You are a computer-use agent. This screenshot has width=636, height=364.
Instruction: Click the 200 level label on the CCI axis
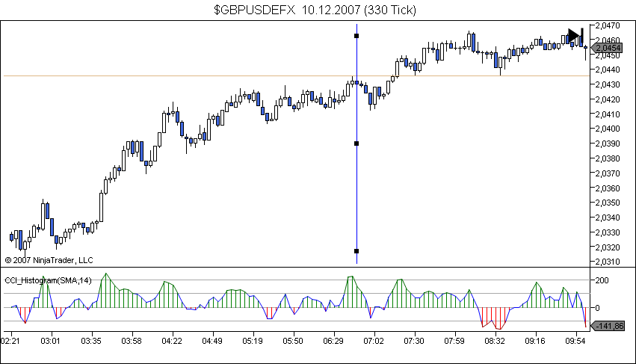[602, 280]
